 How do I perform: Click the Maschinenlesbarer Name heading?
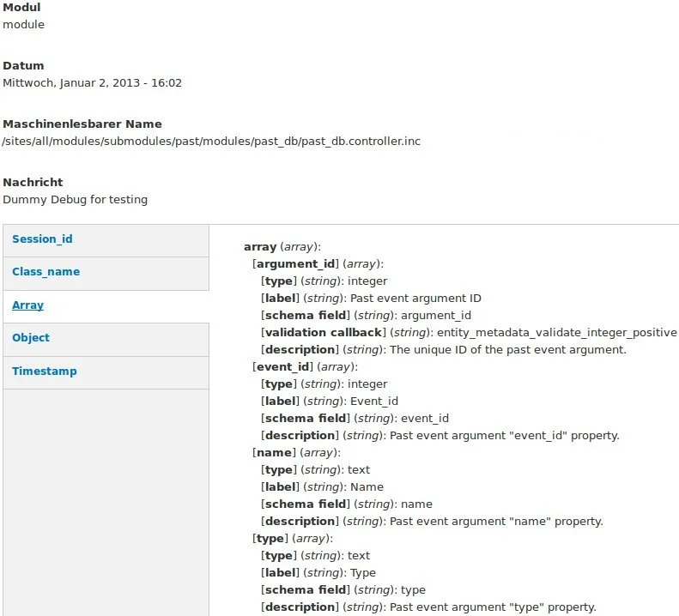[82, 124]
